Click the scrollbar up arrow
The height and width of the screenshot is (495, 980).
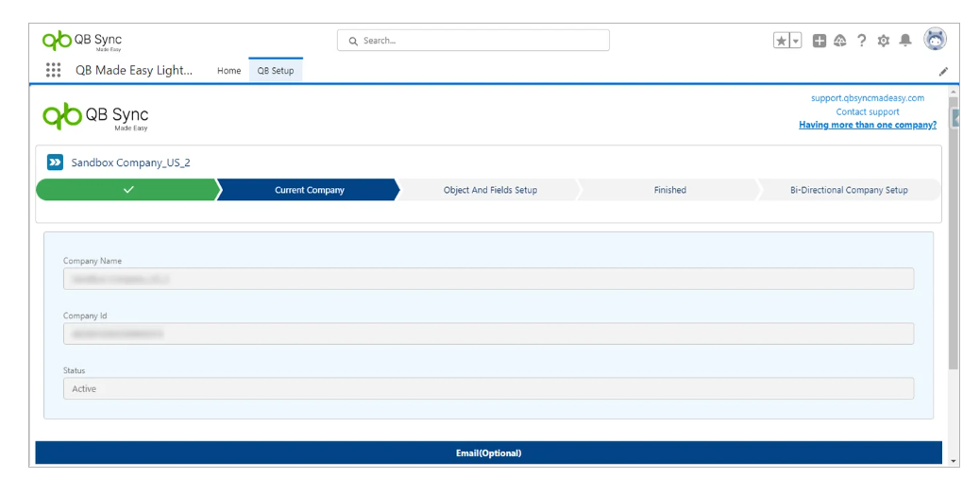pos(954,92)
